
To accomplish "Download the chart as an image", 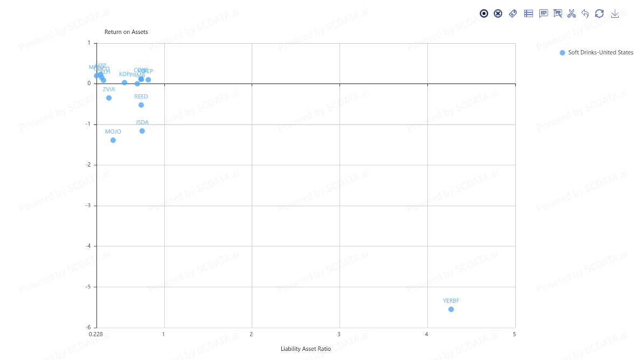I will [x=615, y=13].
